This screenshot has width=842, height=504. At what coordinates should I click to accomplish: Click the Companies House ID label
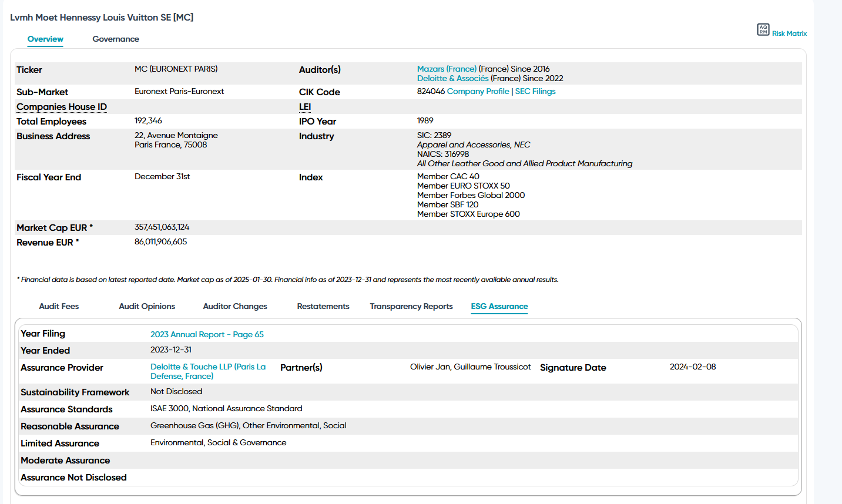[x=62, y=106]
